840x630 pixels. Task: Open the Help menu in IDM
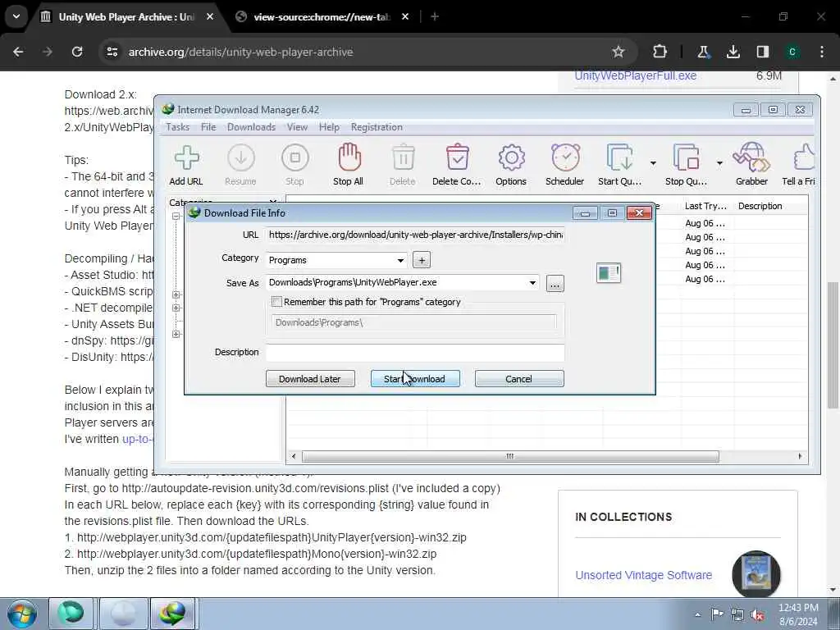[330, 127]
